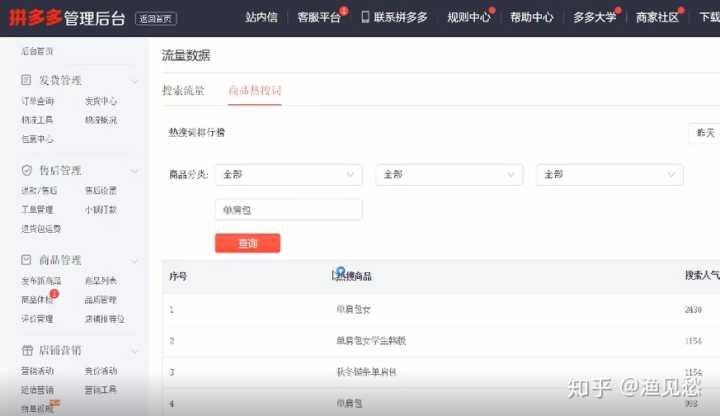Open 帮助中心 in top navigation

[532, 17]
